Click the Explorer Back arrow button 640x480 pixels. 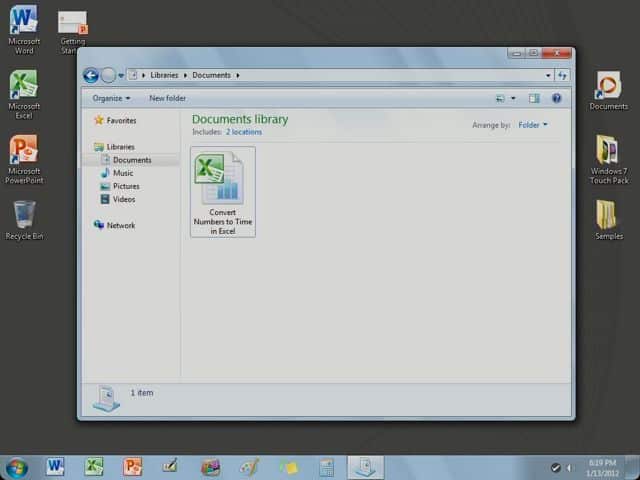click(91, 76)
